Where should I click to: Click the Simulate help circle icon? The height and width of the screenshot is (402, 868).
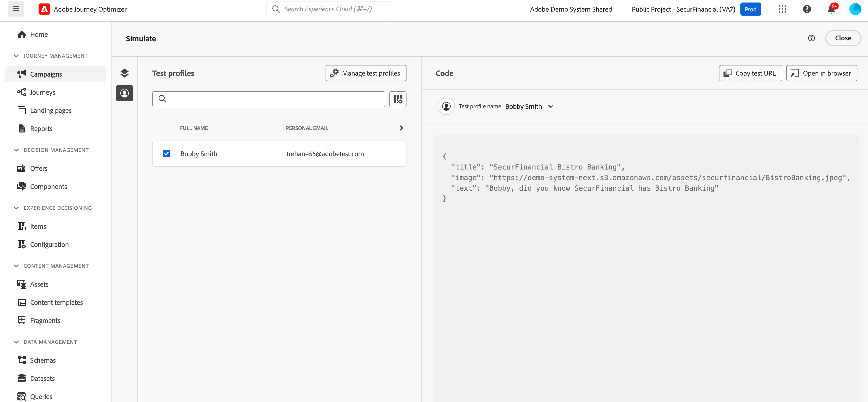click(x=812, y=38)
